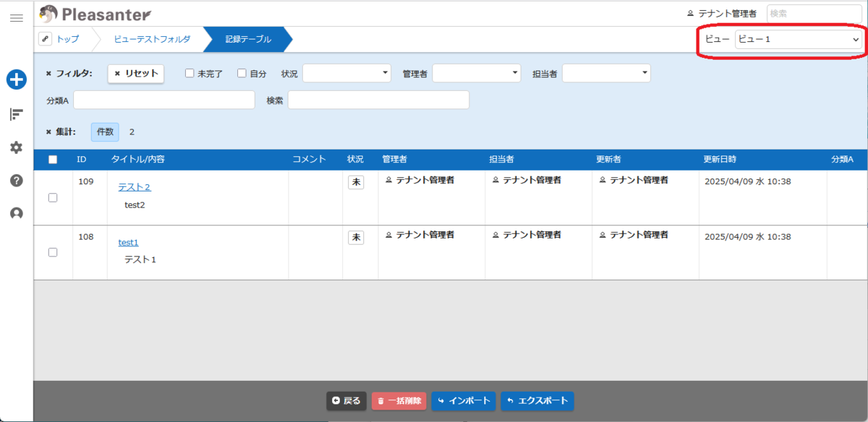The height and width of the screenshot is (422, 868).
Task: Check the row checkbox for ID 109
Action: [x=53, y=198]
